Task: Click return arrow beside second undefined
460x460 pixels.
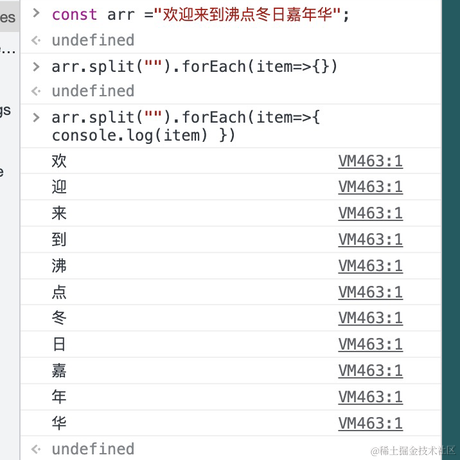Action: 36,91
